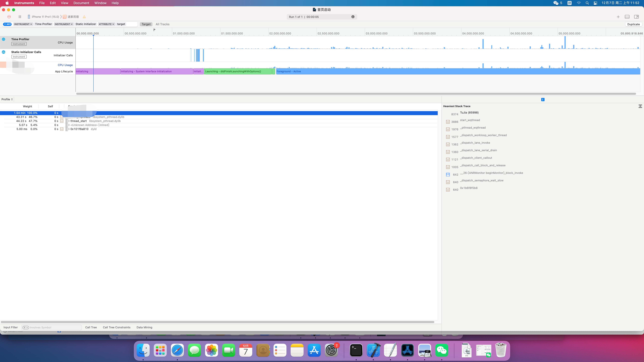Open WeChat status icon in menu bar

tap(555, 3)
